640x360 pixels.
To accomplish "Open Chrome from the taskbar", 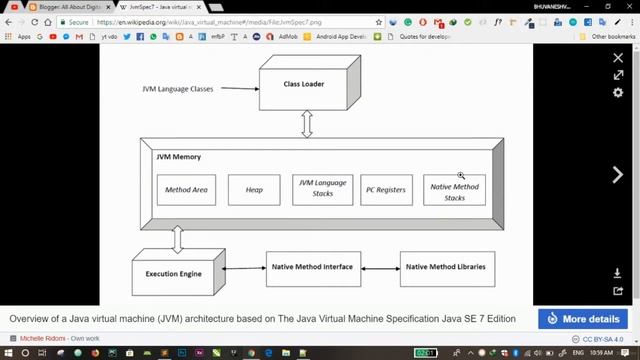I will [x=251, y=353].
